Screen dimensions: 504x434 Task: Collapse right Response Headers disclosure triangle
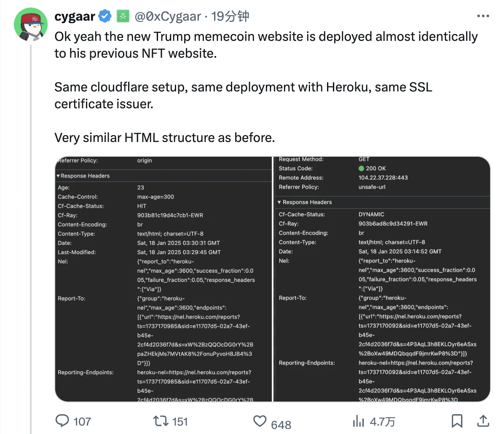[x=279, y=202]
